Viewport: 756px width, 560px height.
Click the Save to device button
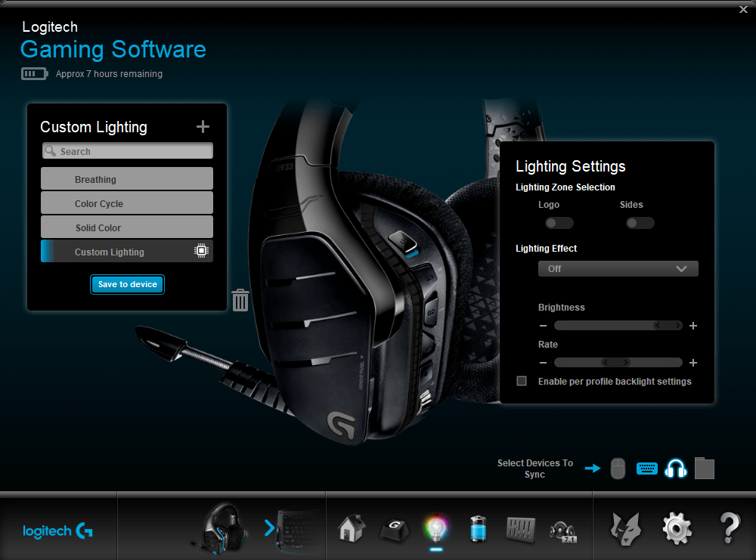click(x=127, y=284)
